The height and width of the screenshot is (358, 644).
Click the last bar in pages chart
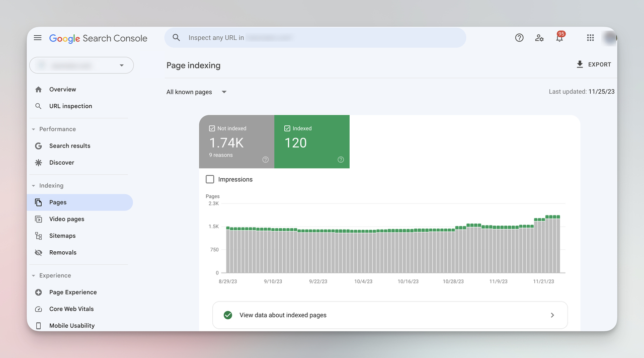tap(557, 245)
